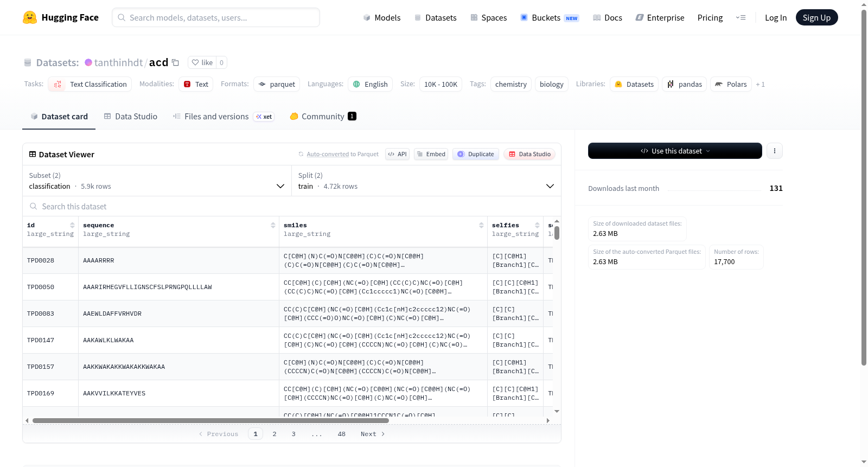This screenshot has width=868, height=467.
Task: Open the Models page
Action: (382, 17)
